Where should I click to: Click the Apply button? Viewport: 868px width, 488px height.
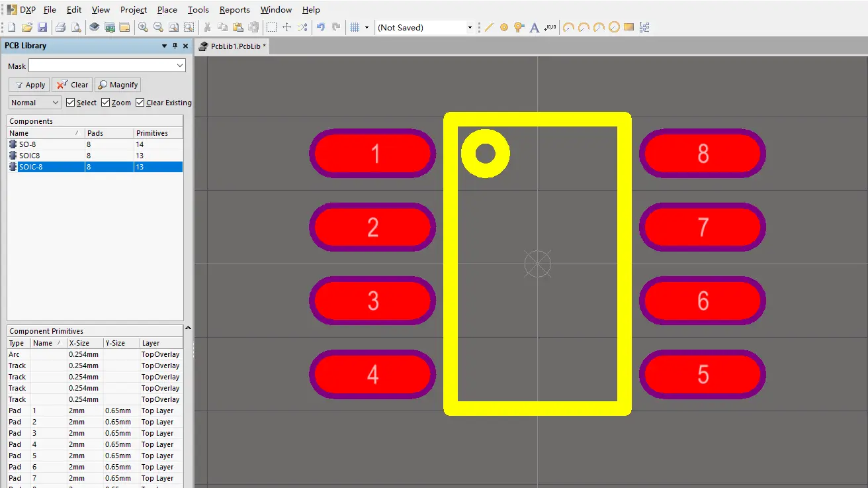click(29, 85)
